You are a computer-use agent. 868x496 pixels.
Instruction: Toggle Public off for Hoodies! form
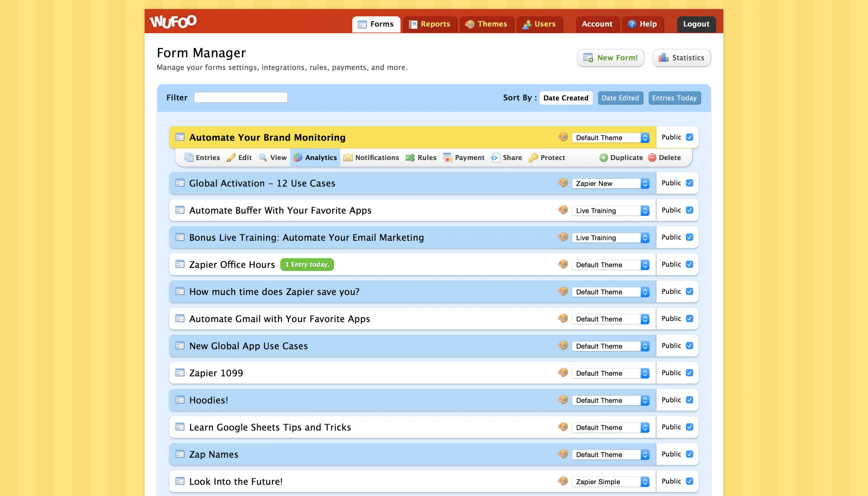[x=689, y=400]
